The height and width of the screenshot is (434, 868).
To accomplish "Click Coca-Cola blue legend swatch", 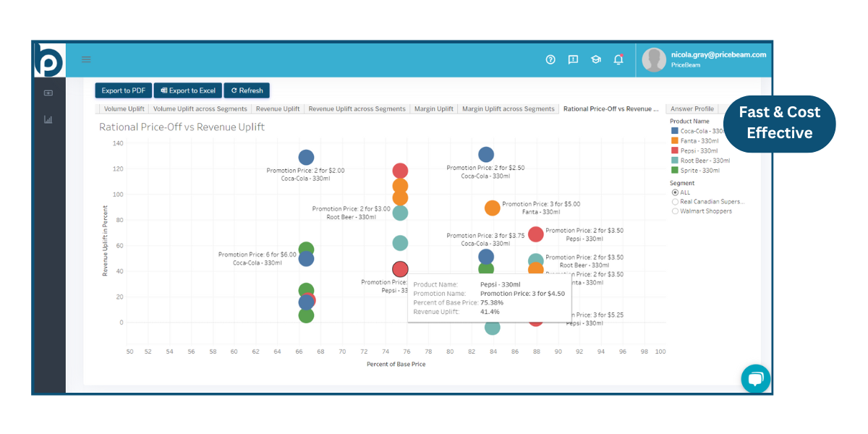I will [x=675, y=131].
